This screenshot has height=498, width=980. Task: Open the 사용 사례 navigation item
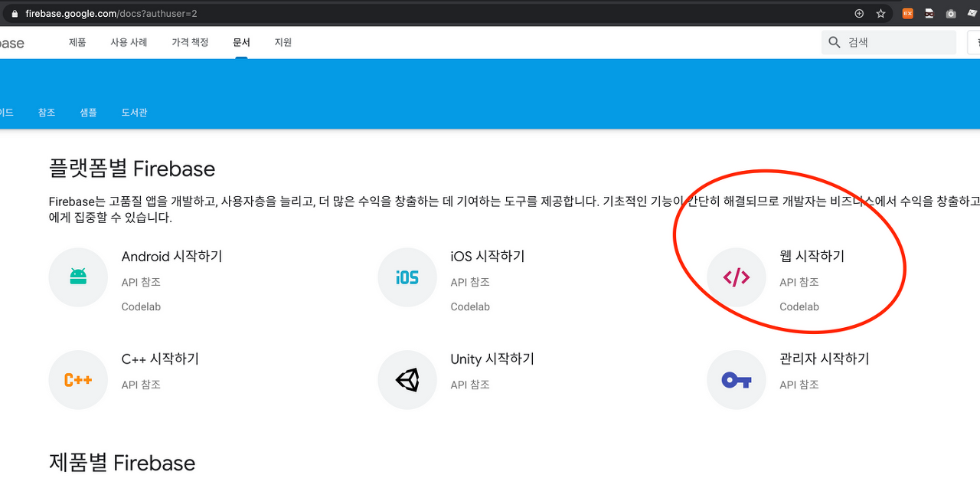click(x=129, y=42)
